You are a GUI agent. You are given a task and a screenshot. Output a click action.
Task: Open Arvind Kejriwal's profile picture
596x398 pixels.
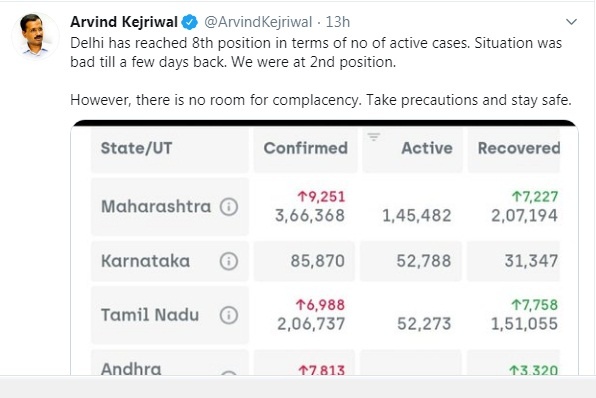[x=35, y=35]
